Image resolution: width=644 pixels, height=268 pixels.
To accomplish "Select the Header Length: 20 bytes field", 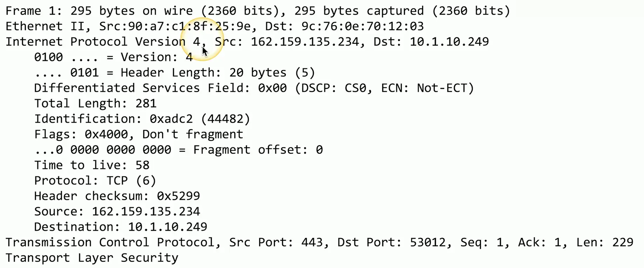I will click(174, 73).
